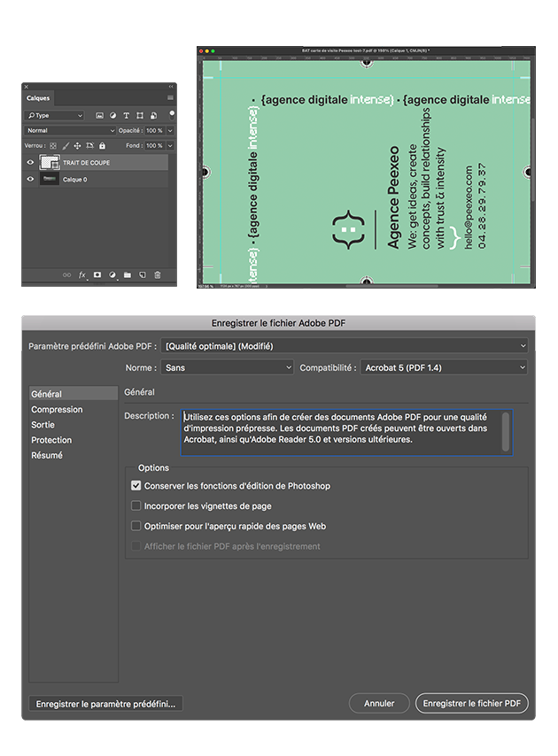The image size is (558, 756).
Task: Filter layers by pixel layers icon
Action: tap(99, 116)
